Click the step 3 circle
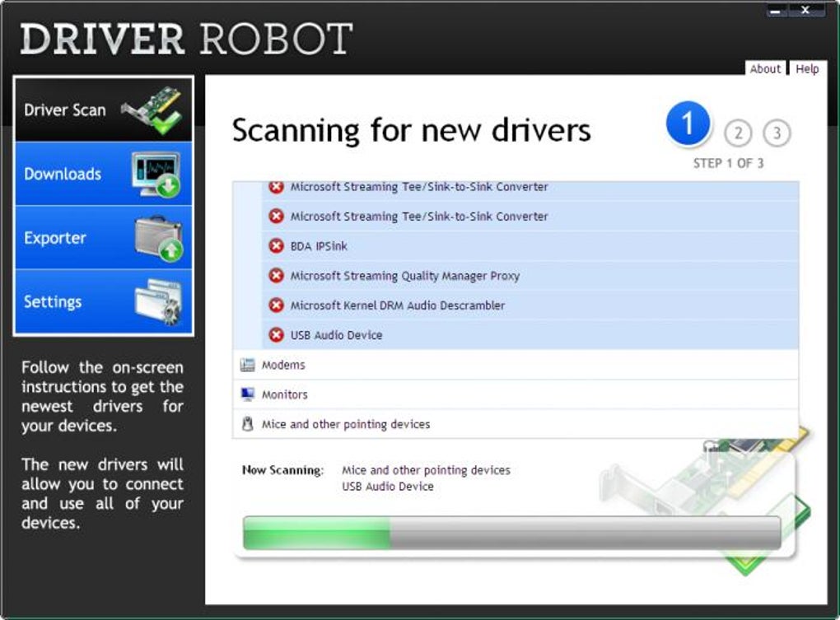Screen dimensions: 840x620 (777, 133)
